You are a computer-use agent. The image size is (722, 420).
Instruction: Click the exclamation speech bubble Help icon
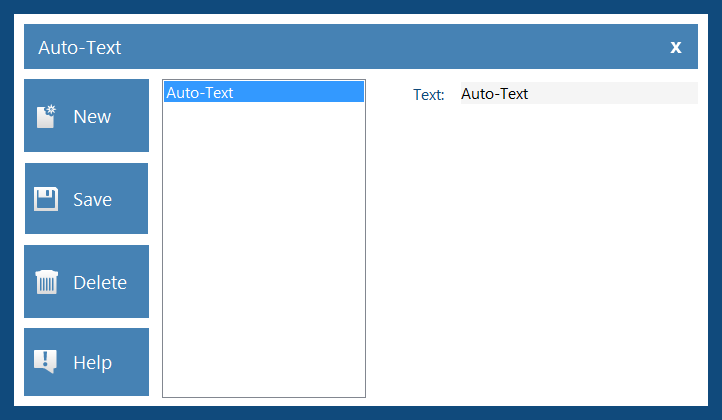coord(46,362)
